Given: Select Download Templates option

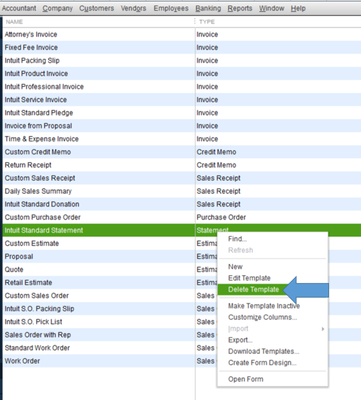Looking at the screenshot, I should [263, 351].
